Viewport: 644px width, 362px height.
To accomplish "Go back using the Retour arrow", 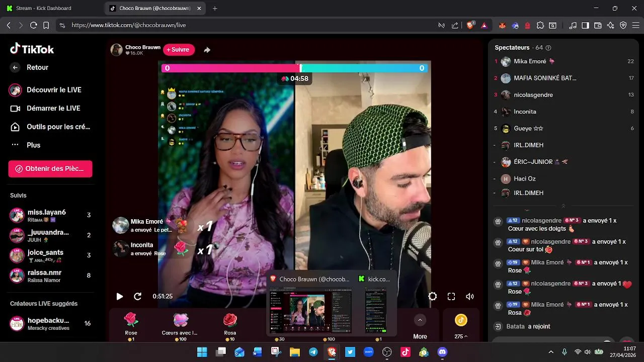I will tap(15, 67).
